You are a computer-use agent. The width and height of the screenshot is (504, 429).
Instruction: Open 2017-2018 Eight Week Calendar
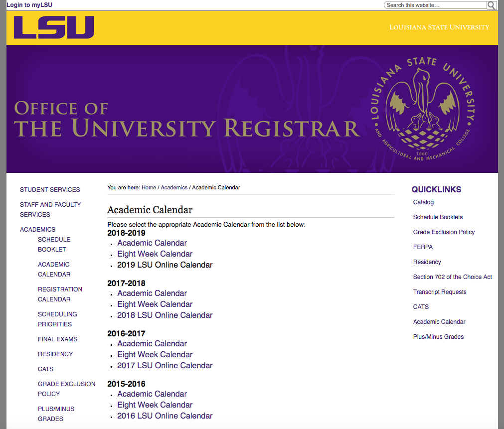(x=155, y=304)
